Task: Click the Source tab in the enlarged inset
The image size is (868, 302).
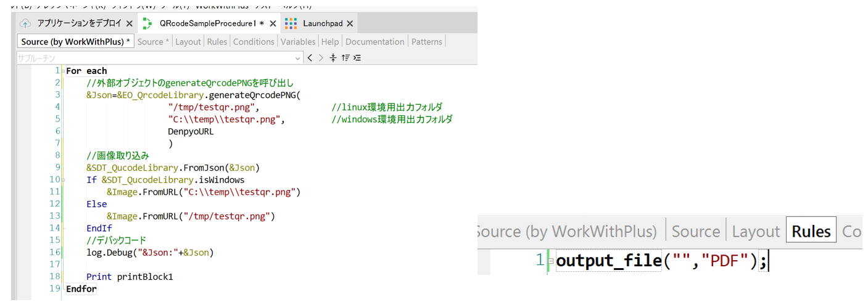Action: tap(696, 231)
